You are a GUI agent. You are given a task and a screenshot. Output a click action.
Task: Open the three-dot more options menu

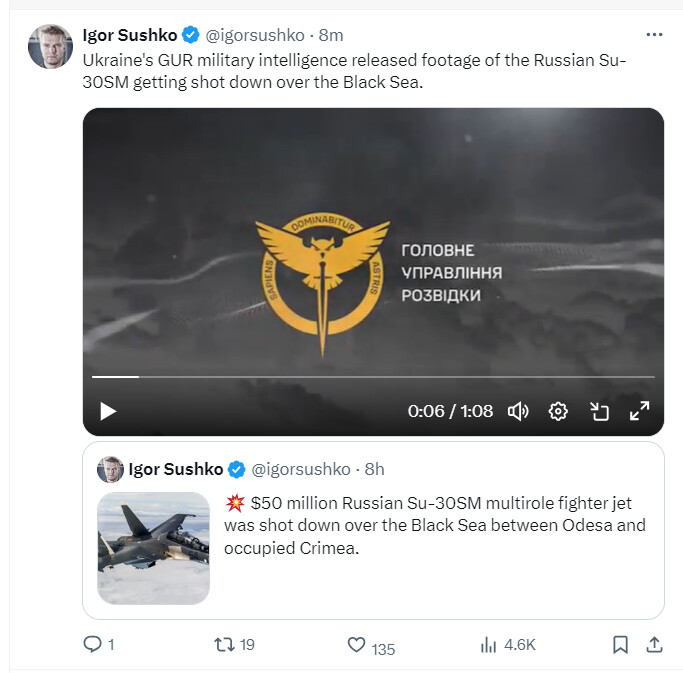click(654, 35)
